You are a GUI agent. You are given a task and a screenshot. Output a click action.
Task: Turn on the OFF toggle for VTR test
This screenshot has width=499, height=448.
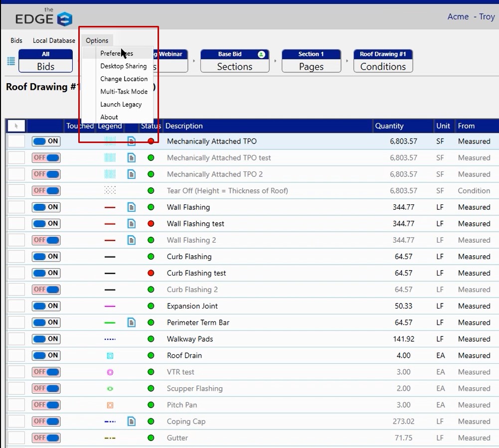(45, 372)
